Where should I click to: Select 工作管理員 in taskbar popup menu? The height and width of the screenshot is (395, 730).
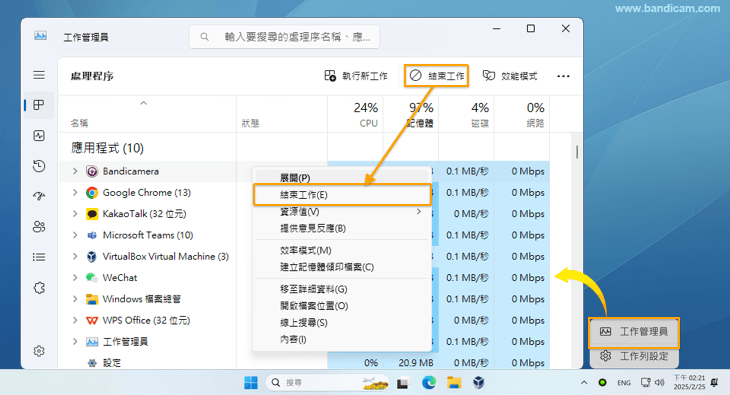click(634, 332)
